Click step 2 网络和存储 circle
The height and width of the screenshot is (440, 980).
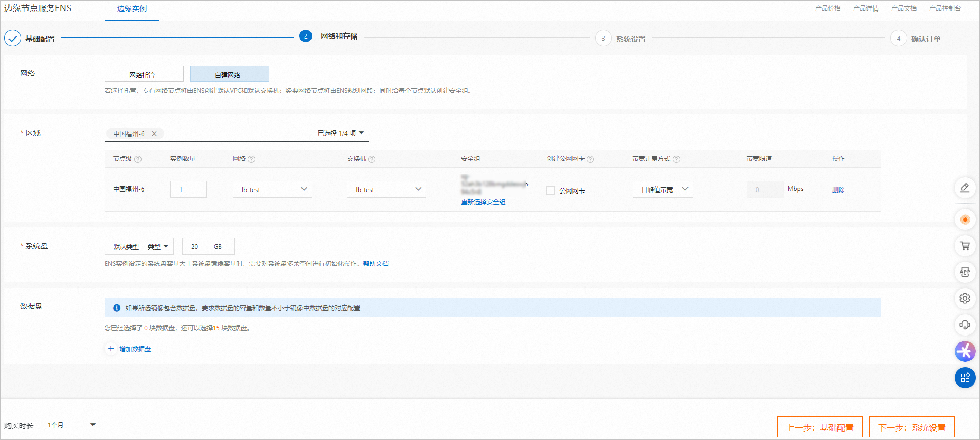[306, 36]
